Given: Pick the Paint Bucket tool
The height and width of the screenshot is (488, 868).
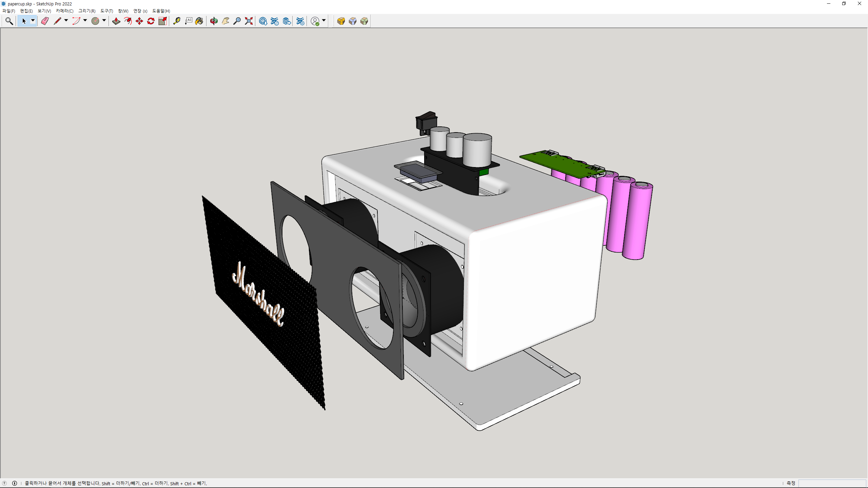Looking at the screenshot, I should pos(199,21).
